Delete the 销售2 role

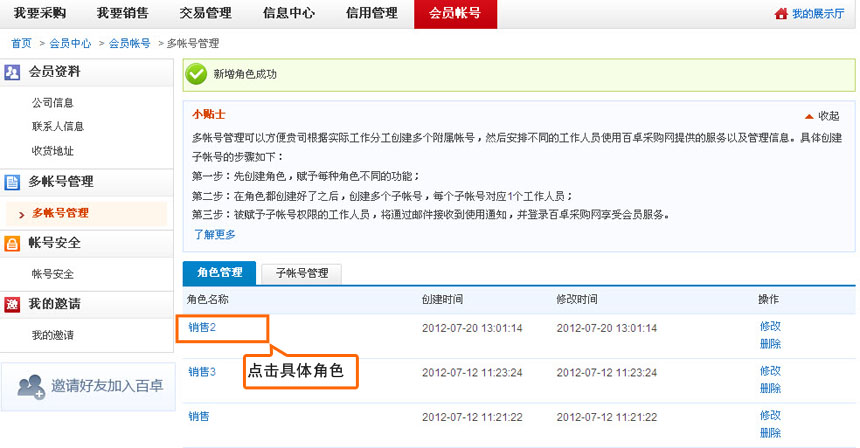[x=770, y=344]
